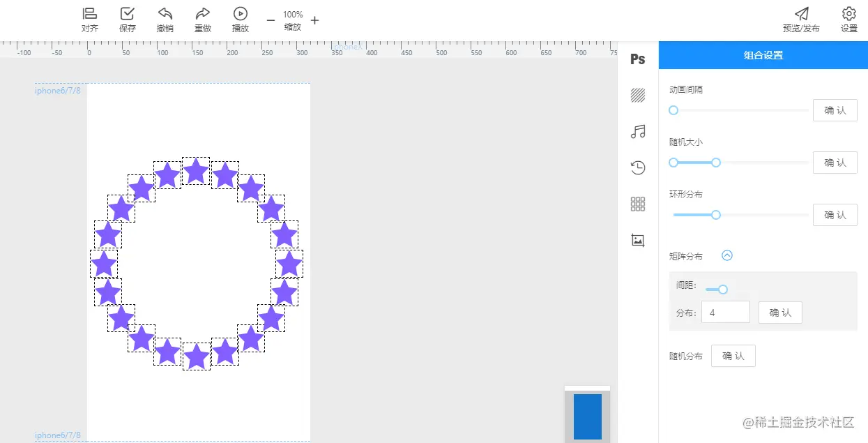Confirm 环形分布 with its 确认 button

(835, 215)
